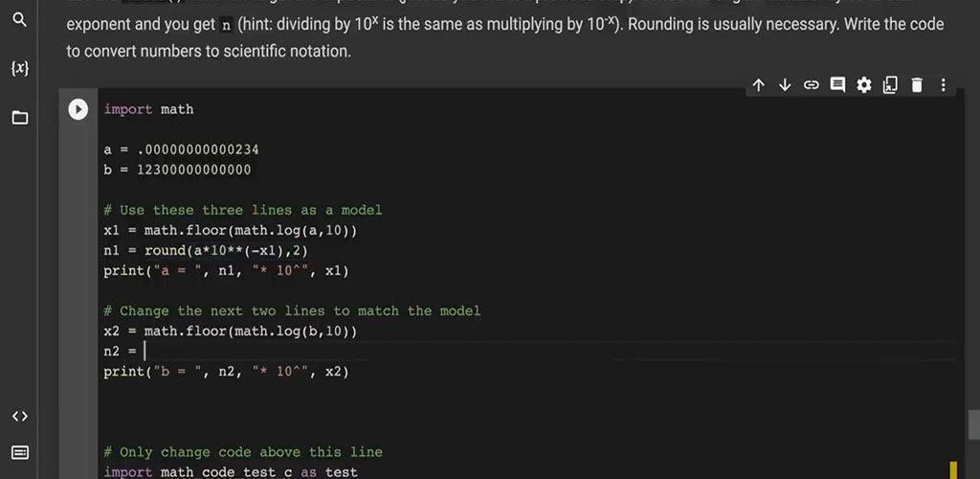Click the print line for 'b = '

pyautogui.click(x=226, y=372)
